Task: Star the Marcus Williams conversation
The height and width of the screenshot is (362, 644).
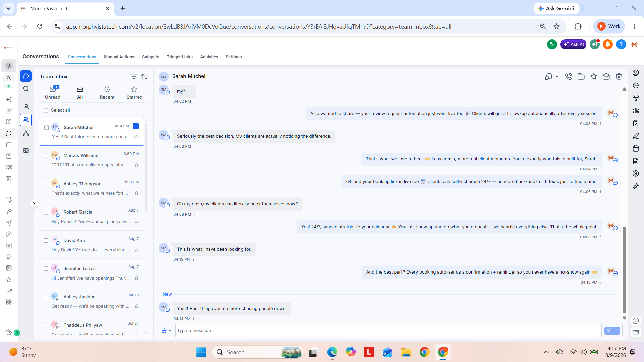Action: 136,165
